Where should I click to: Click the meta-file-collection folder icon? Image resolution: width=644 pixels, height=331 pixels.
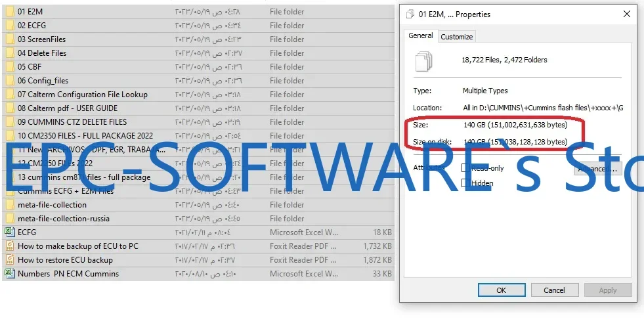(10, 204)
